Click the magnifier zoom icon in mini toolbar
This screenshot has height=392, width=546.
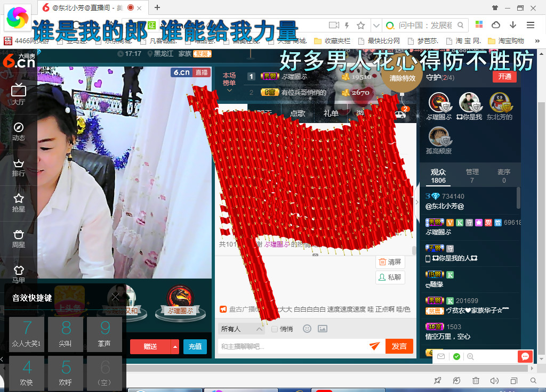470,356
